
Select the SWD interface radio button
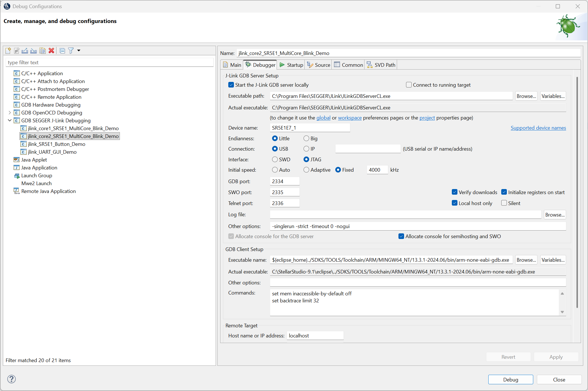275,160
